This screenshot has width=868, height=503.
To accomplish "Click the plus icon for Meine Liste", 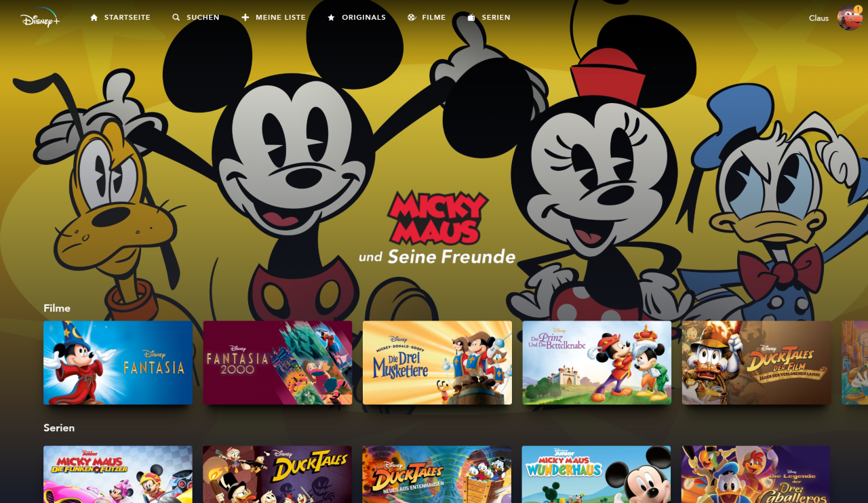I will coord(245,18).
